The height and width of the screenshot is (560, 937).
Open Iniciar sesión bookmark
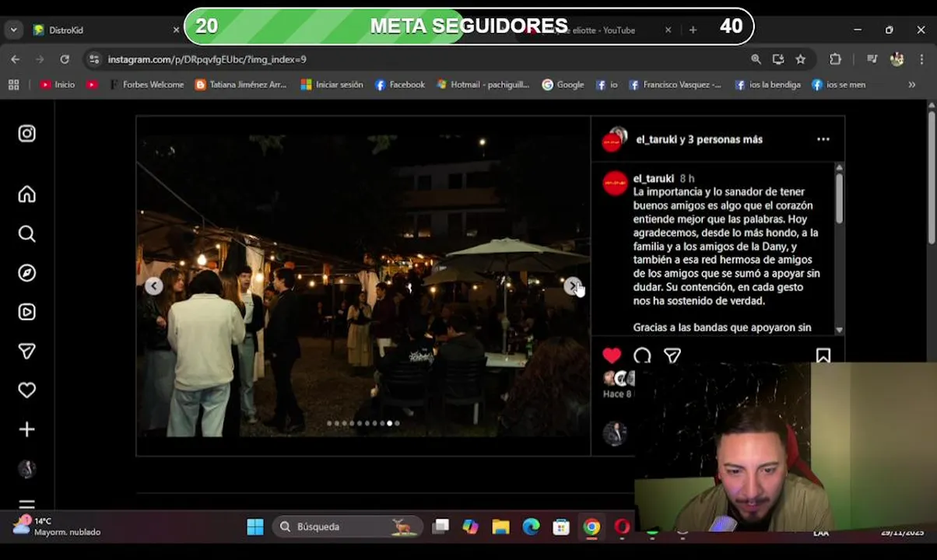pyautogui.click(x=332, y=85)
